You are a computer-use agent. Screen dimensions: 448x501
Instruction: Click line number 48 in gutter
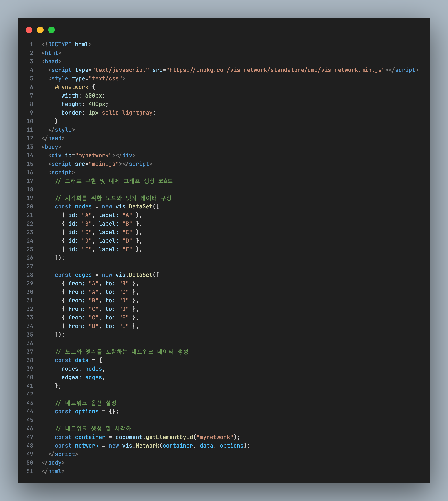click(30, 446)
